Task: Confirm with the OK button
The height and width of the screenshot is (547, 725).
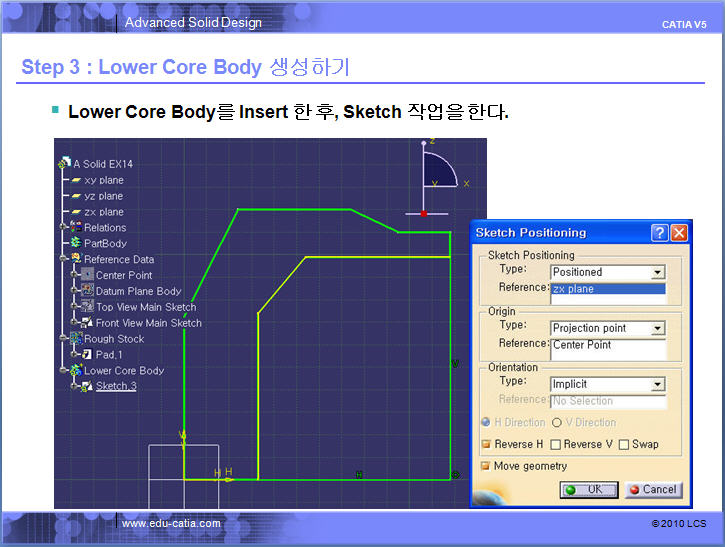Action: [589, 489]
